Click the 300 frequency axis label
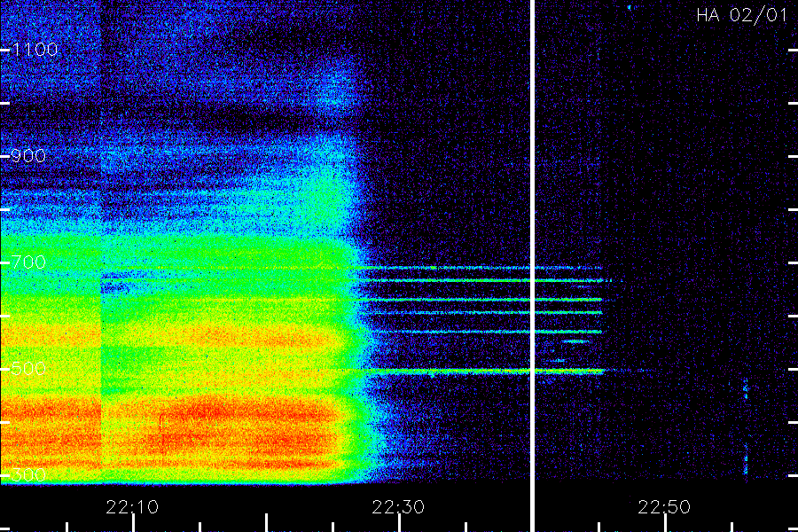Image resolution: width=798 pixels, height=532 pixels. point(28,474)
